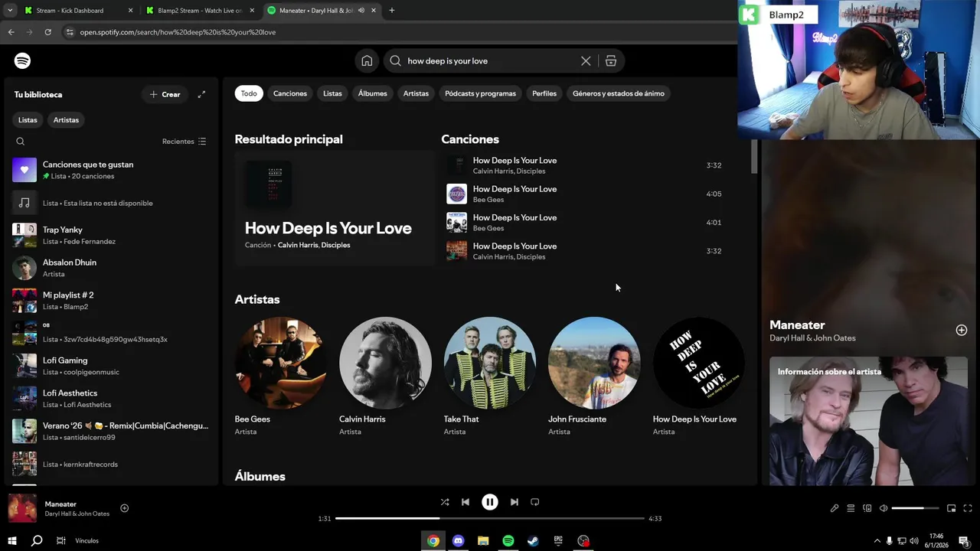Open the Calvin Harris artist card

click(385, 377)
